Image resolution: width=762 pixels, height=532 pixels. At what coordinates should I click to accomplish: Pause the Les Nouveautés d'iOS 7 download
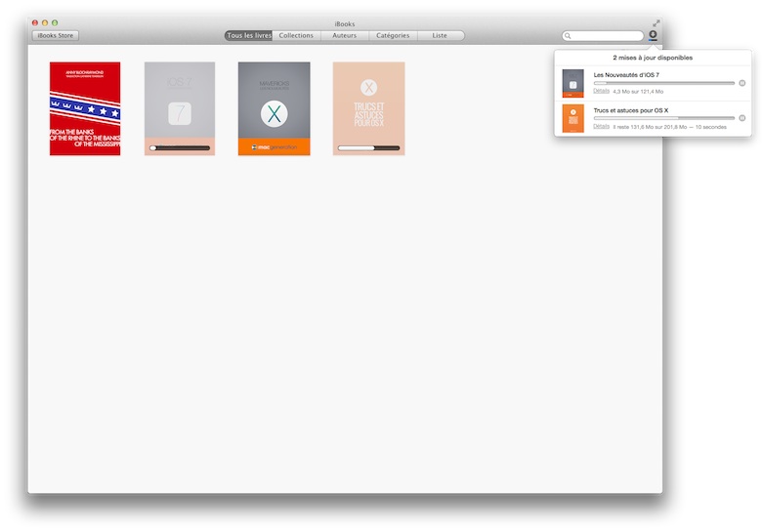742,83
